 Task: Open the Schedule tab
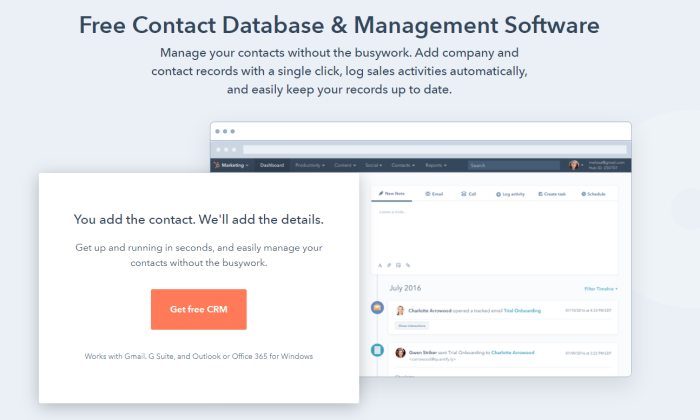point(593,194)
